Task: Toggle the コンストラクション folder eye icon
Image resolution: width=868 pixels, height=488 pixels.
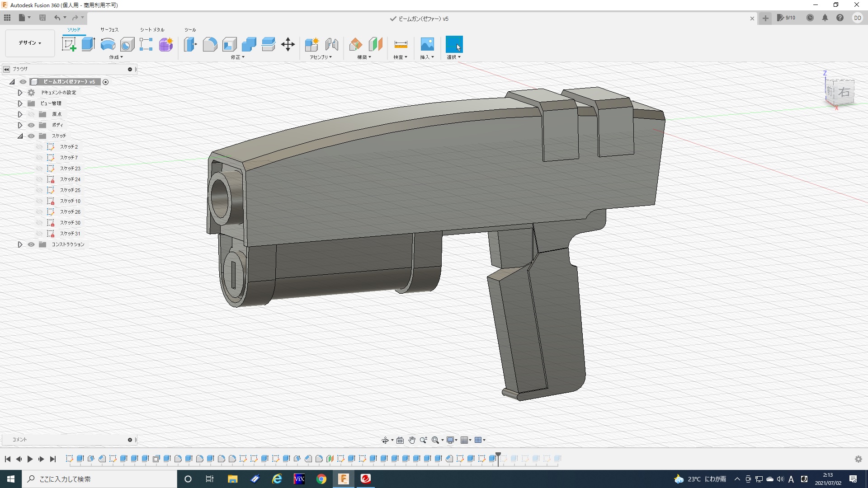Action: [31, 244]
